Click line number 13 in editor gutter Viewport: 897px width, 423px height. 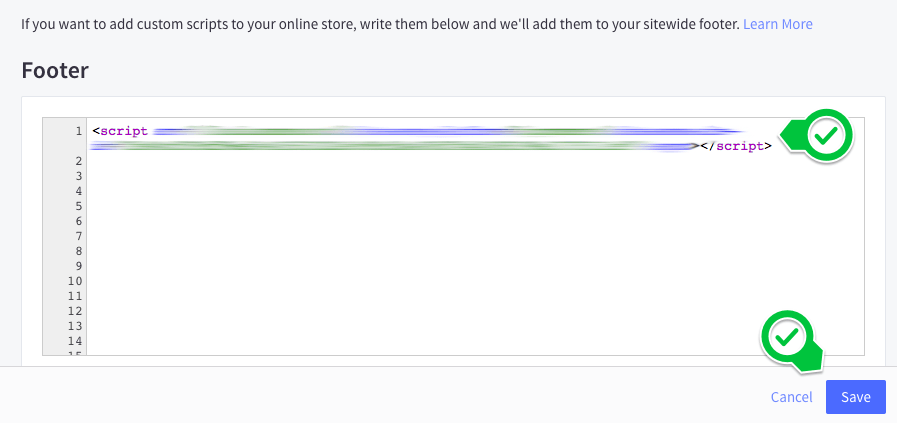pyautogui.click(x=75, y=326)
